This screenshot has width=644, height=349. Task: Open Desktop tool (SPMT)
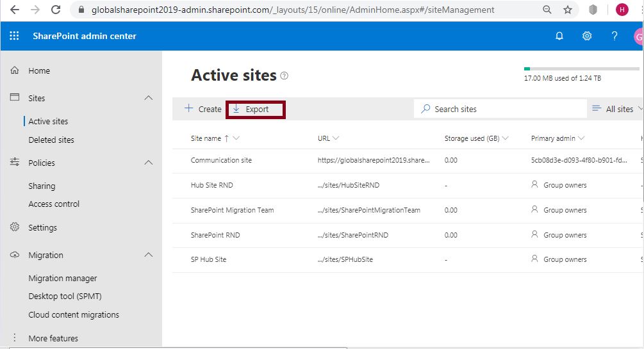(65, 296)
